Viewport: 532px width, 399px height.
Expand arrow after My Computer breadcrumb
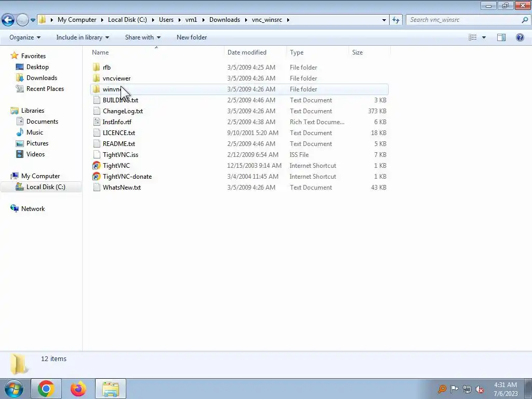[x=102, y=20]
